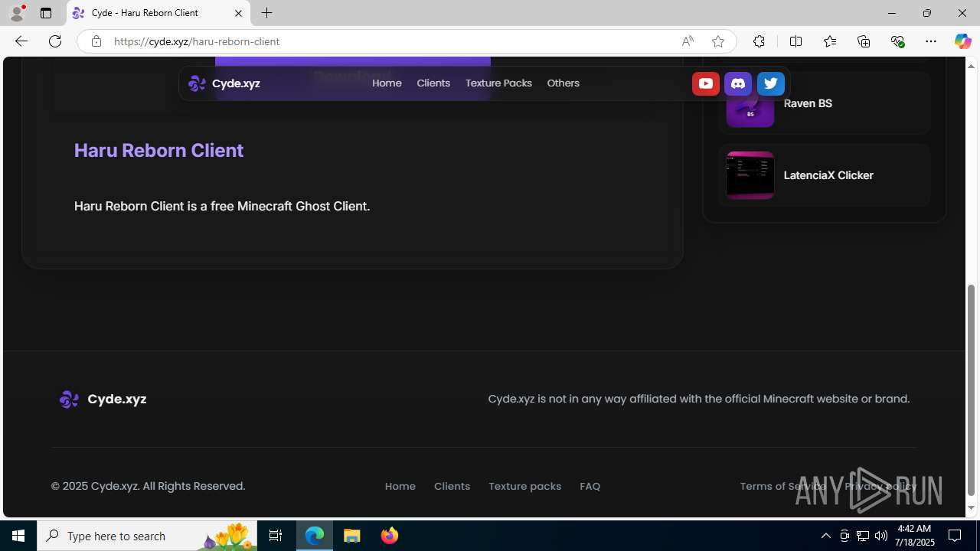Launch Firefox from taskbar

pos(390,536)
